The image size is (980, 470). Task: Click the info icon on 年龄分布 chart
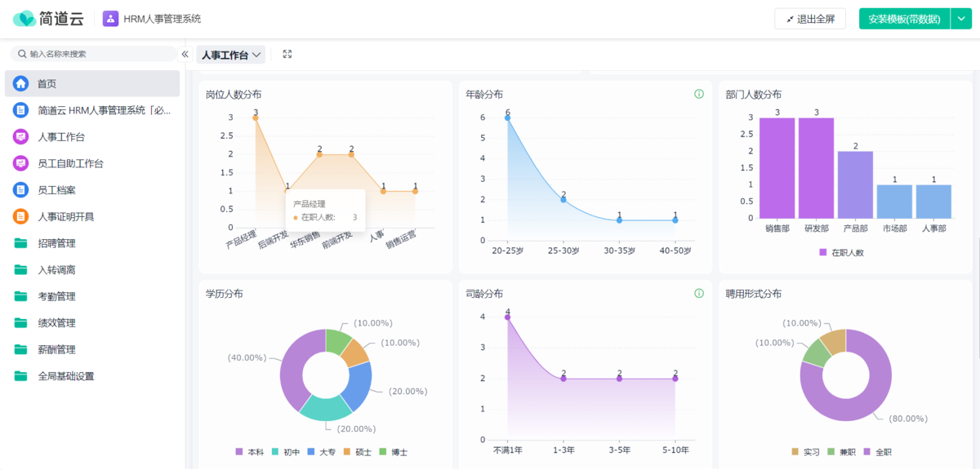(x=699, y=94)
